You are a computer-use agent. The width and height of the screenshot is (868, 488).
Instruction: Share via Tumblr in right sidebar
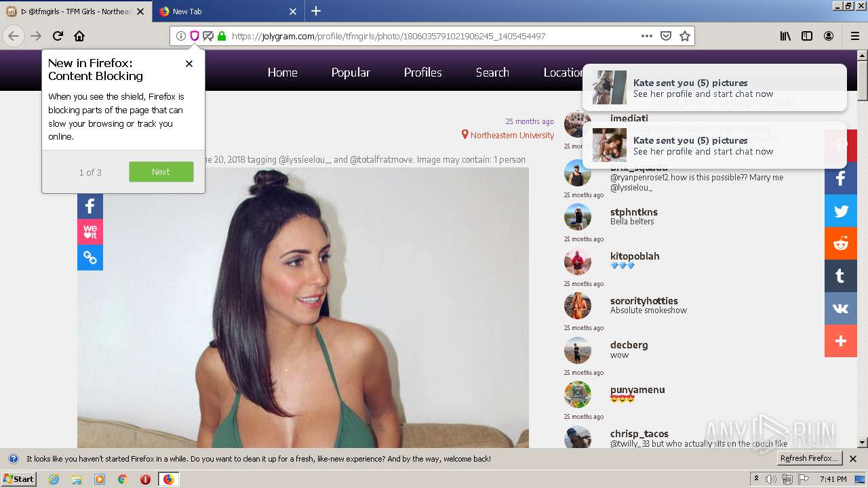(841, 276)
